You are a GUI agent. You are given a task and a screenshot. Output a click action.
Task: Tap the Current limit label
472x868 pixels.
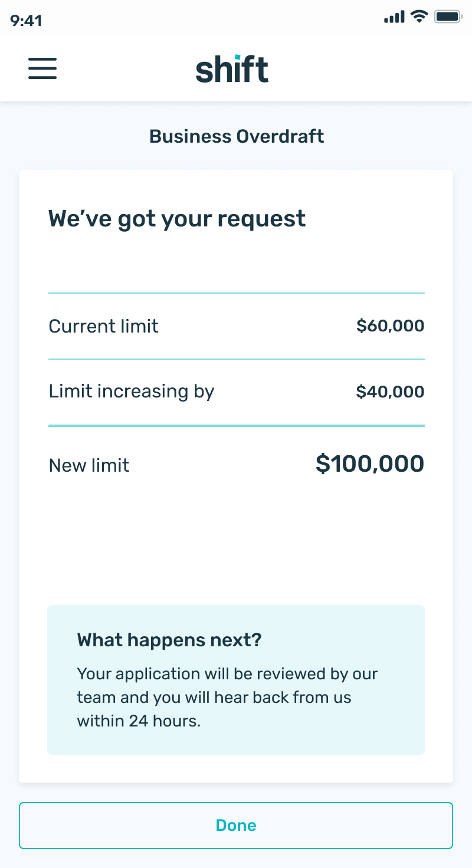104,326
